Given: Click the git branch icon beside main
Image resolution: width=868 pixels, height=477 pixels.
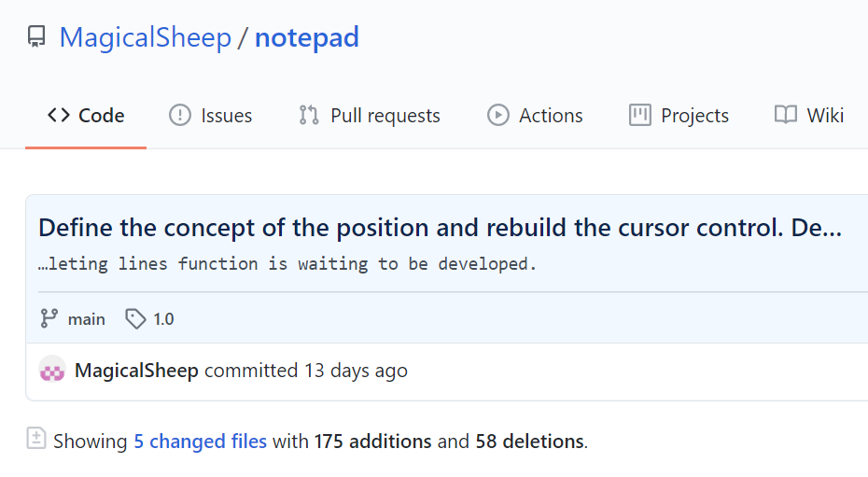Looking at the screenshot, I should 49,318.
